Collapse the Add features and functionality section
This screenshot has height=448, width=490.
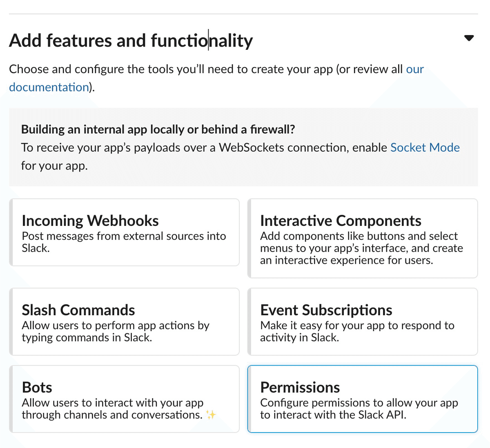click(469, 38)
